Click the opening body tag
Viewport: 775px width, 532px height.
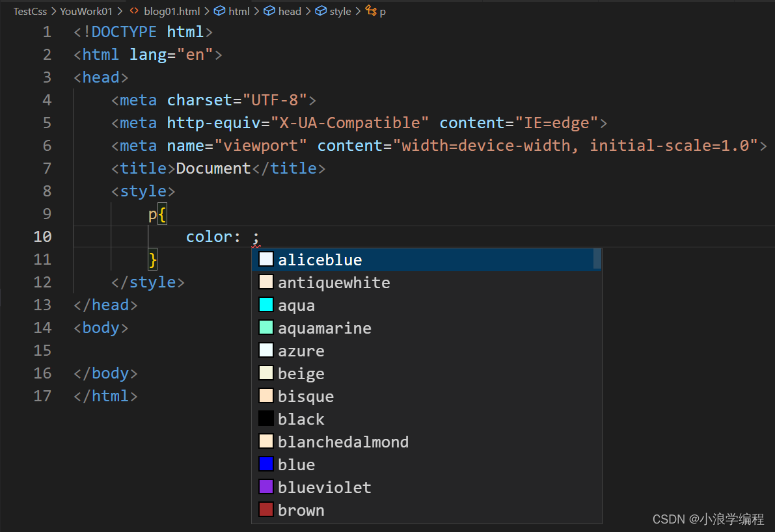[102, 328]
